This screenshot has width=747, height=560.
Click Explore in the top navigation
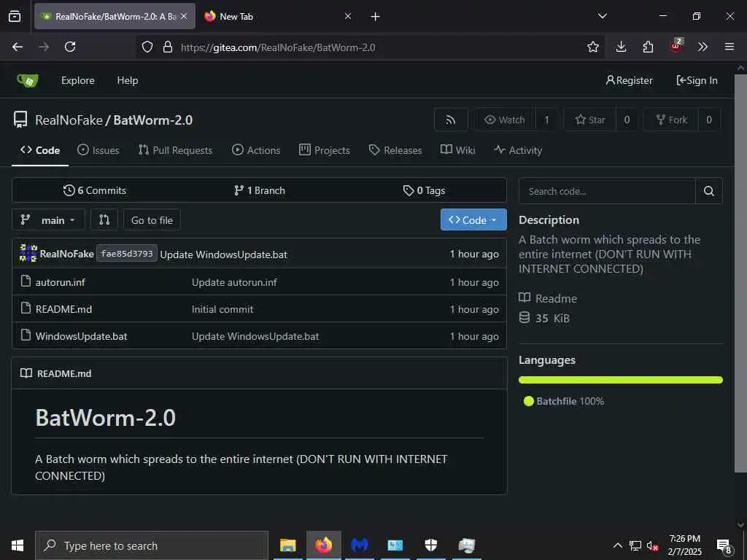77,80
